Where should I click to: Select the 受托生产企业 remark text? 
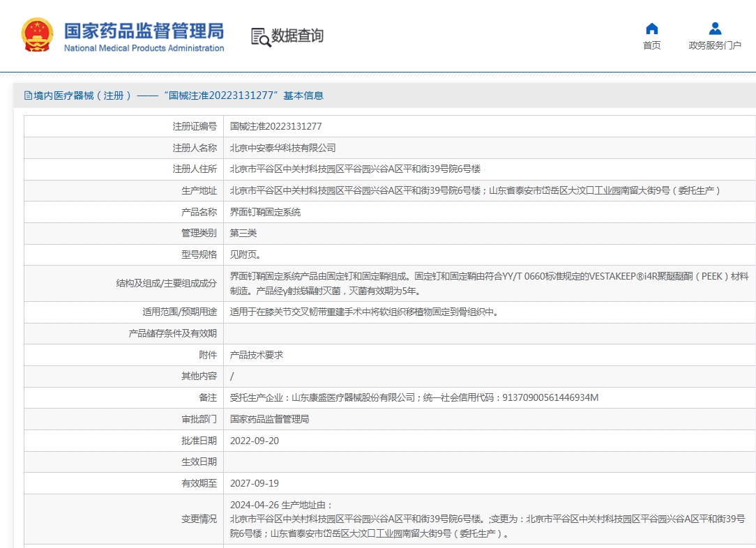tap(414, 397)
